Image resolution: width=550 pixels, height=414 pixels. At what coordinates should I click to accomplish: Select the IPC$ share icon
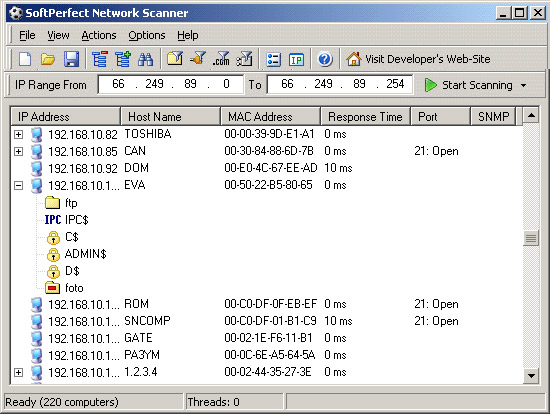tap(53, 220)
